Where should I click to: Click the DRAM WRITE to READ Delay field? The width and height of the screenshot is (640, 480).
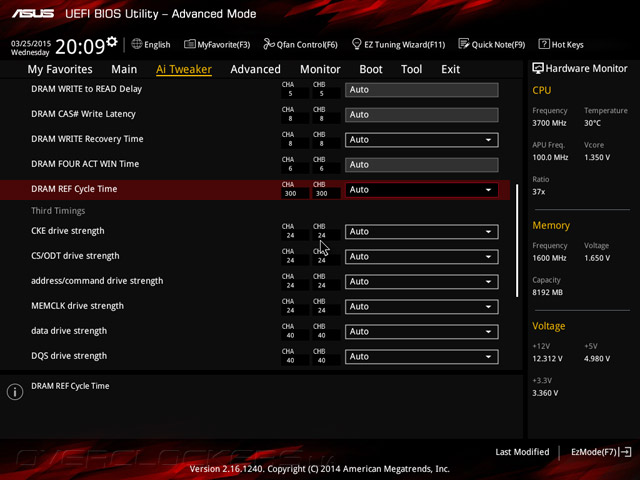[422, 90]
